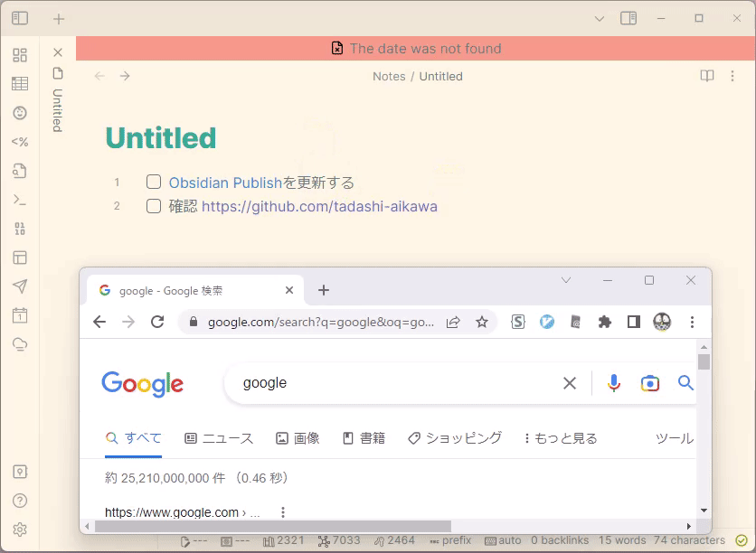Click the file search ribbon icon

[20, 171]
